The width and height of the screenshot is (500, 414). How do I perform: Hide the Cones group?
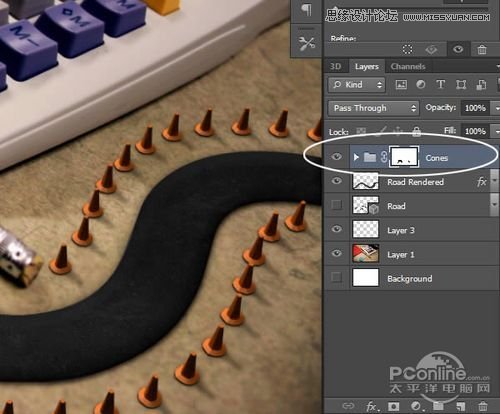pos(337,157)
